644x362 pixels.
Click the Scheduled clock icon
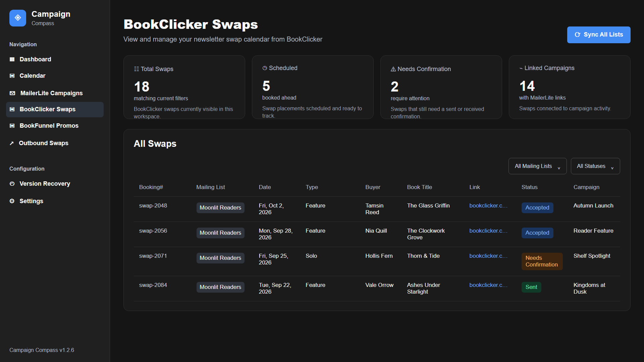click(265, 68)
